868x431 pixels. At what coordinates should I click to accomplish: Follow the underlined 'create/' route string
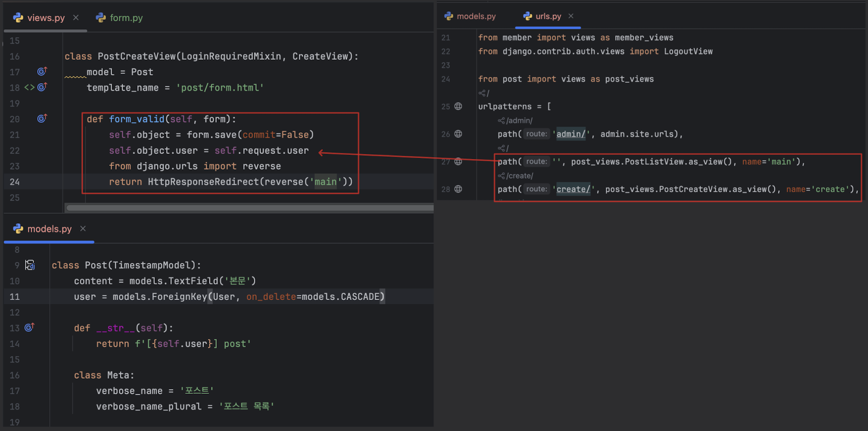(x=573, y=189)
